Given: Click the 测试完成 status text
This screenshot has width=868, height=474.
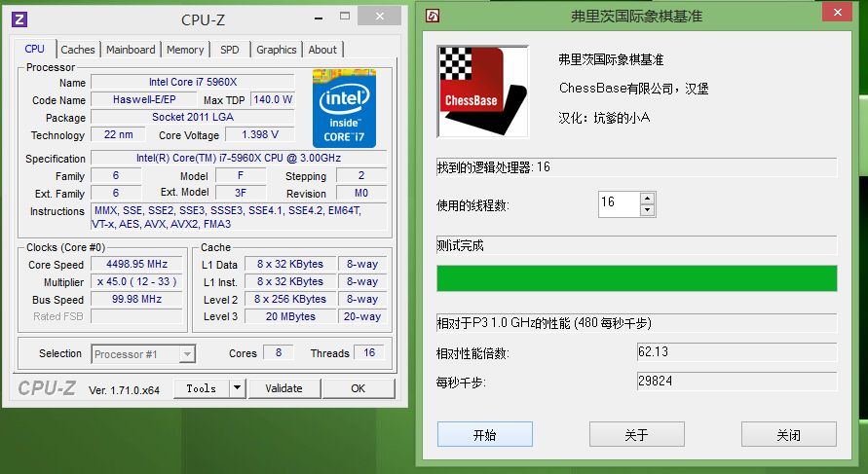Looking at the screenshot, I should tap(460, 245).
